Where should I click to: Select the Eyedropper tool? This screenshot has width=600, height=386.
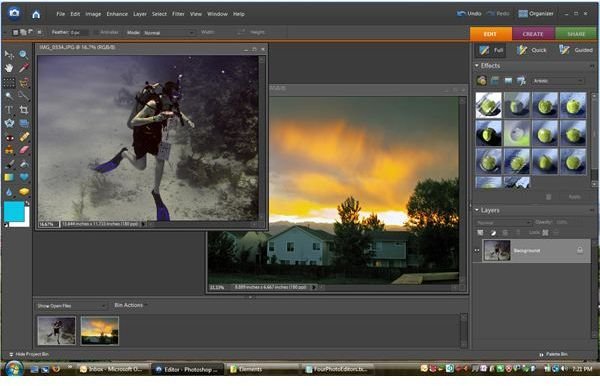(24, 68)
